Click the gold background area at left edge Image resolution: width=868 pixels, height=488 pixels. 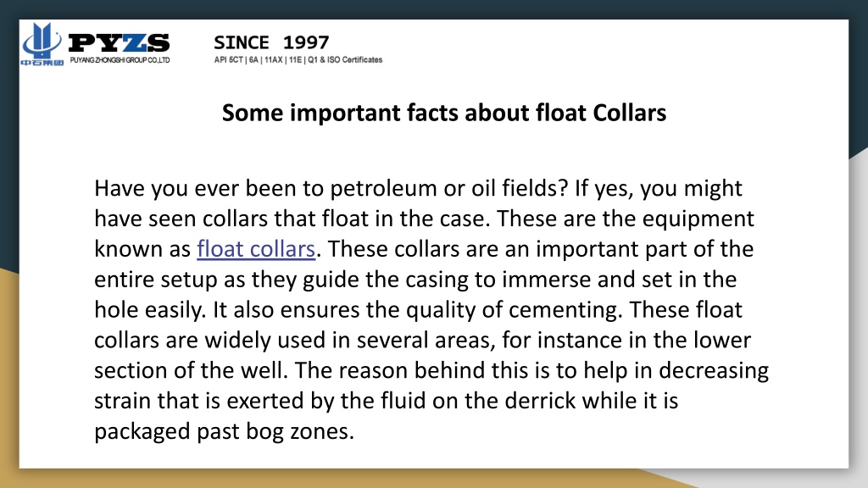(8, 376)
